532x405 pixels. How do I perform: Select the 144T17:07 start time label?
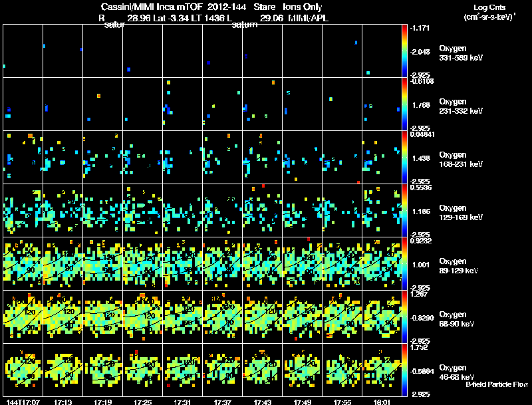pyautogui.click(x=23, y=402)
